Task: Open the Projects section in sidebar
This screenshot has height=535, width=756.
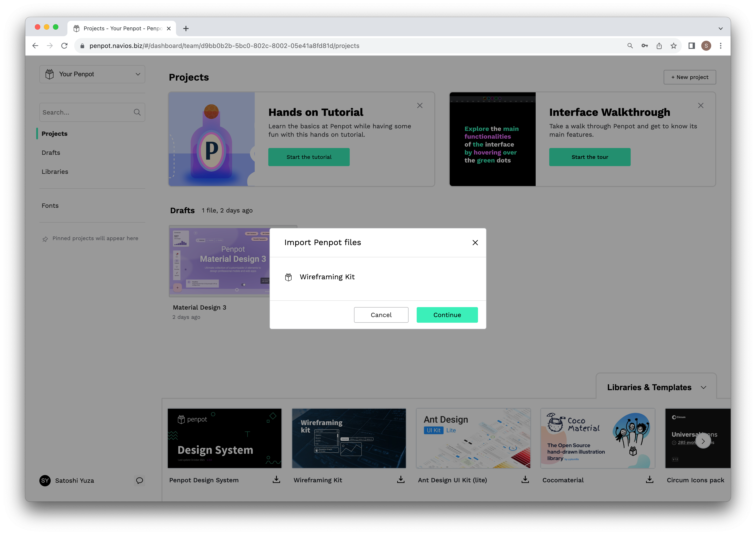Action: 54,134
